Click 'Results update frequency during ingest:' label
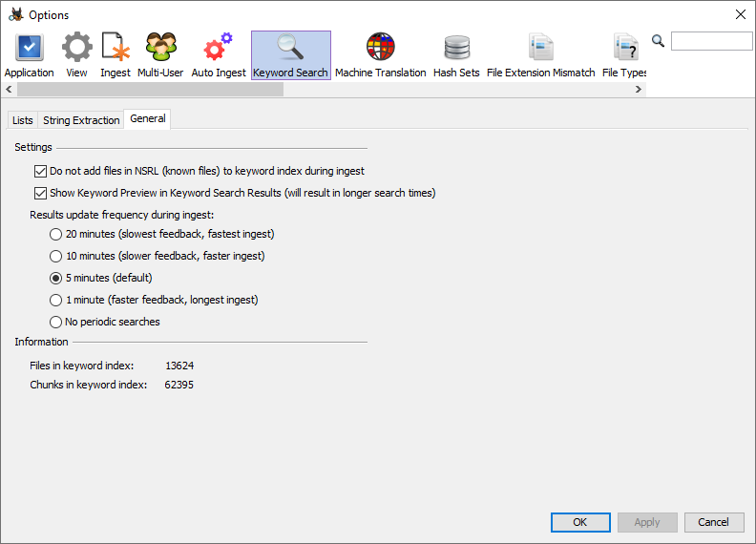The width and height of the screenshot is (756, 544). (x=121, y=215)
